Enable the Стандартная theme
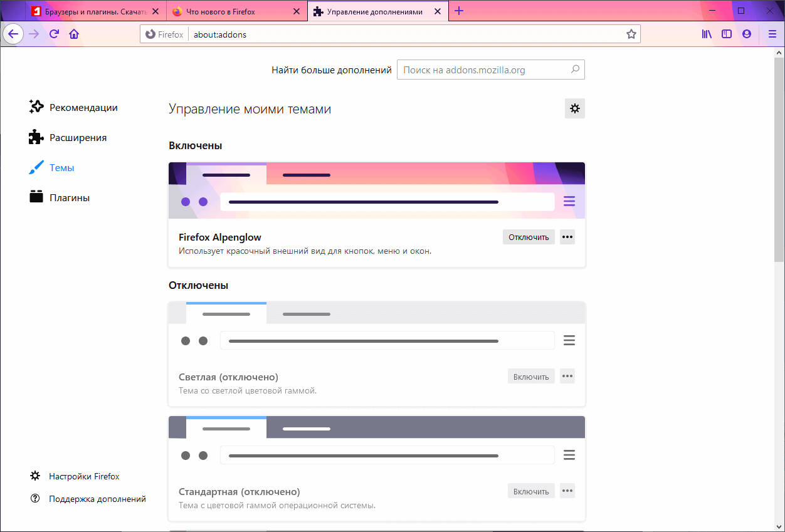Image resolution: width=785 pixels, height=532 pixels. coord(531,491)
